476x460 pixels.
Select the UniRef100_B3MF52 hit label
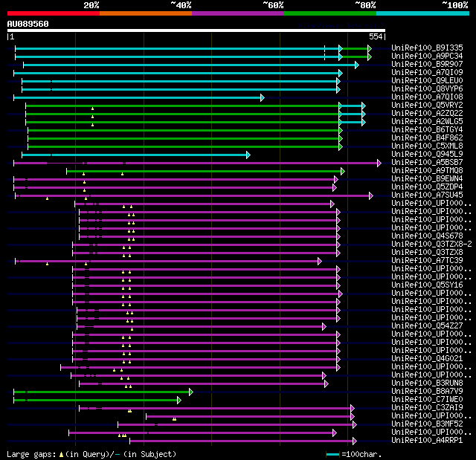click(427, 424)
